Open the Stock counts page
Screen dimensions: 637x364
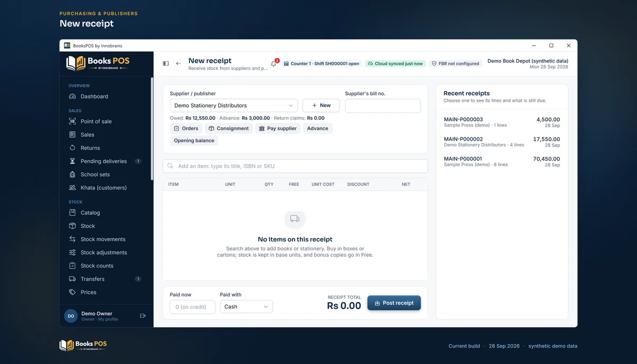[106, 266]
